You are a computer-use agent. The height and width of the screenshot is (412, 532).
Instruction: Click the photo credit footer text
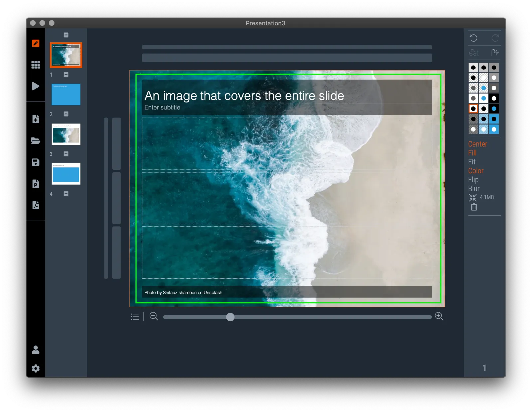point(183,293)
